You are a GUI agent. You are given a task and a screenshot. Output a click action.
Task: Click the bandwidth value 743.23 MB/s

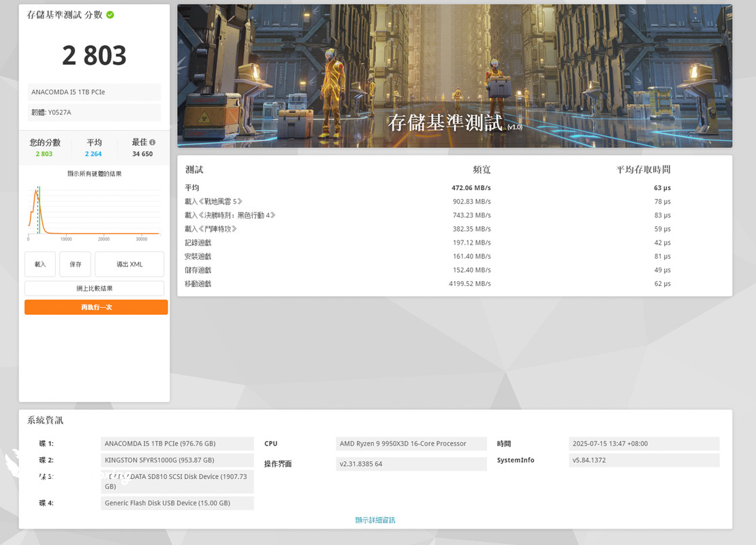tap(471, 215)
